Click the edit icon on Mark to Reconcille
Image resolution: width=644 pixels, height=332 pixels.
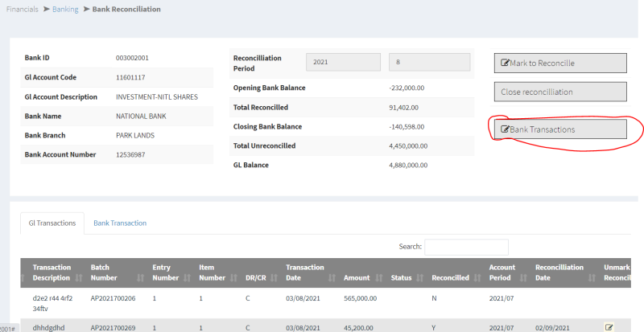click(x=506, y=63)
